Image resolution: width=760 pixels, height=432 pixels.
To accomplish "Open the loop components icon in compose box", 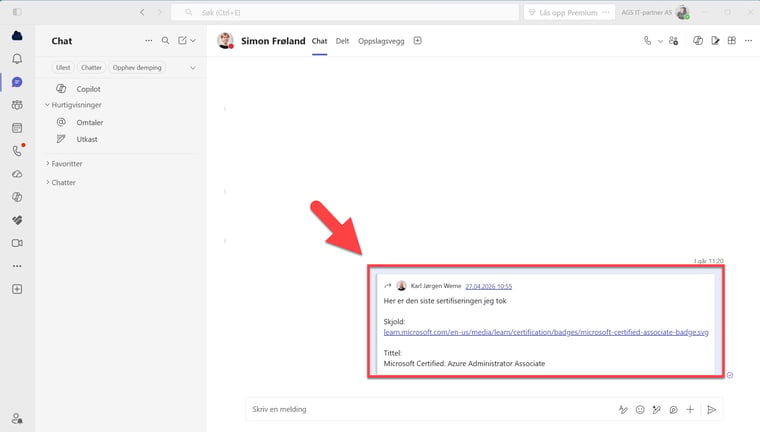I will pyautogui.click(x=674, y=410).
